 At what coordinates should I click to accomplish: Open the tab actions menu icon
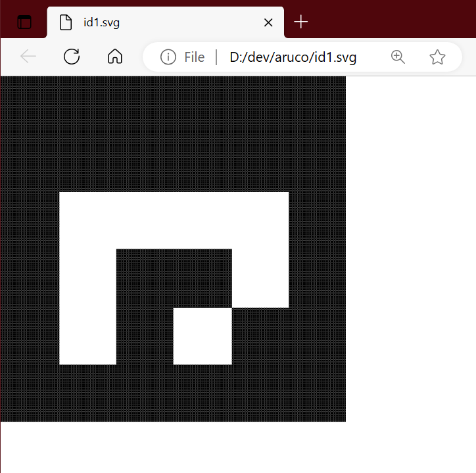click(24, 22)
